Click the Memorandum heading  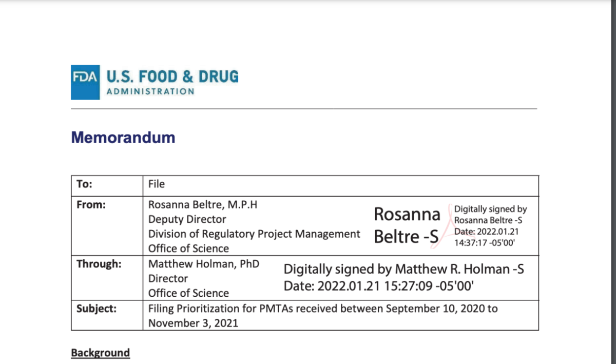coord(123,138)
